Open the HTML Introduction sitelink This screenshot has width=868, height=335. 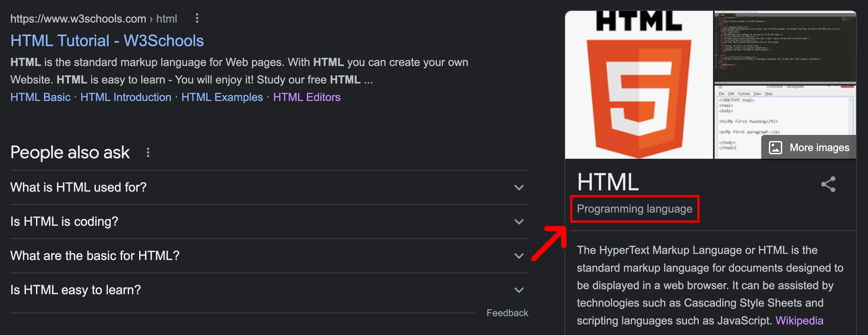(126, 98)
